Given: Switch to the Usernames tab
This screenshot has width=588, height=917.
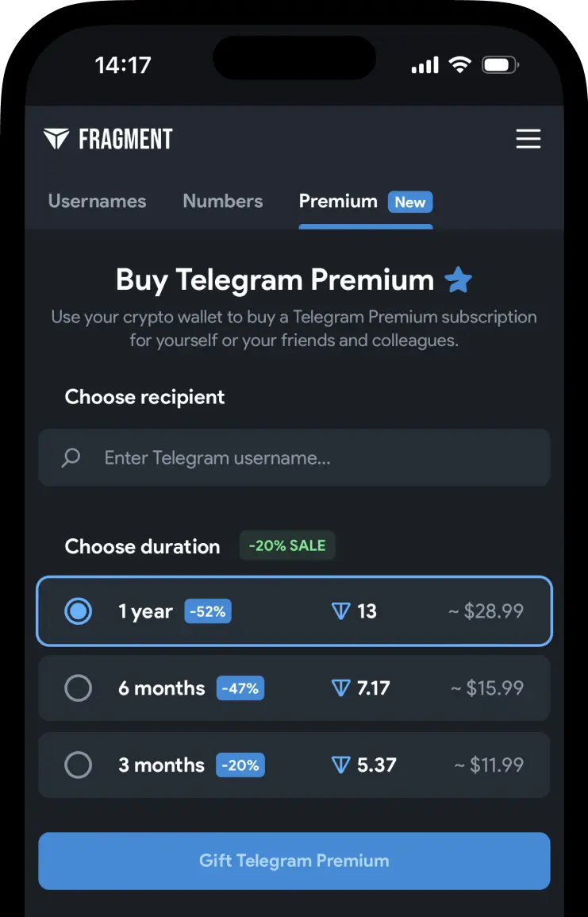Looking at the screenshot, I should pyautogui.click(x=97, y=201).
